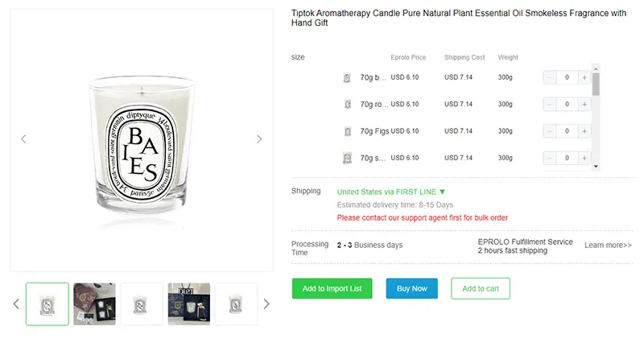Decrease quantity for 70g s... variant
Screen dimensions: 644x339
pyautogui.click(x=550, y=158)
